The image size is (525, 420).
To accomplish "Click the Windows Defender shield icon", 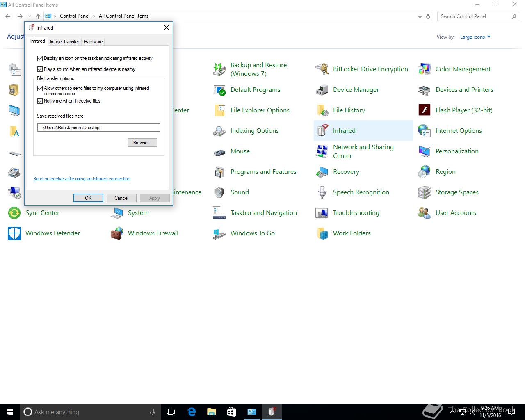I will pos(14,233).
